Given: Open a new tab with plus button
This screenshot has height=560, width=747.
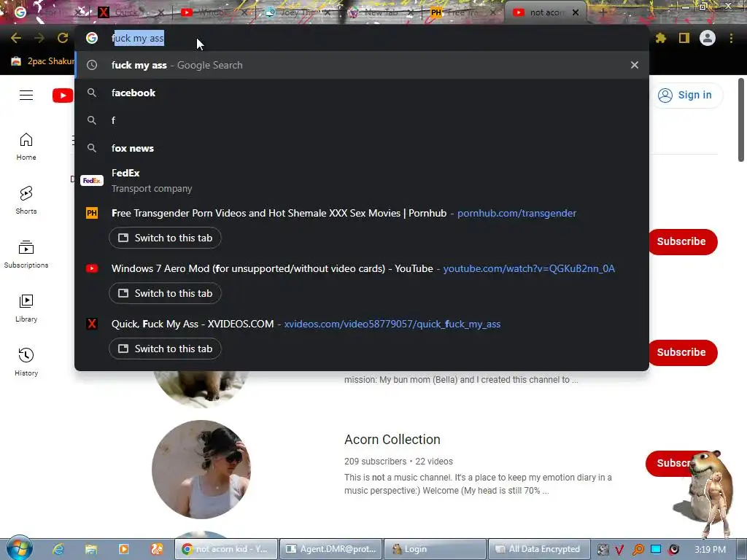Looking at the screenshot, I should (602, 12).
